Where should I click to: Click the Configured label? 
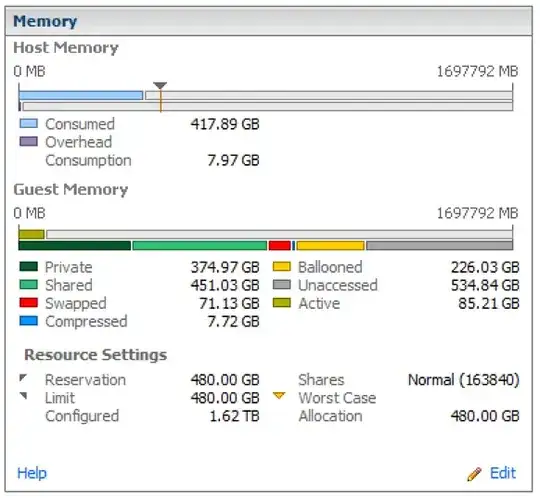tap(82, 416)
